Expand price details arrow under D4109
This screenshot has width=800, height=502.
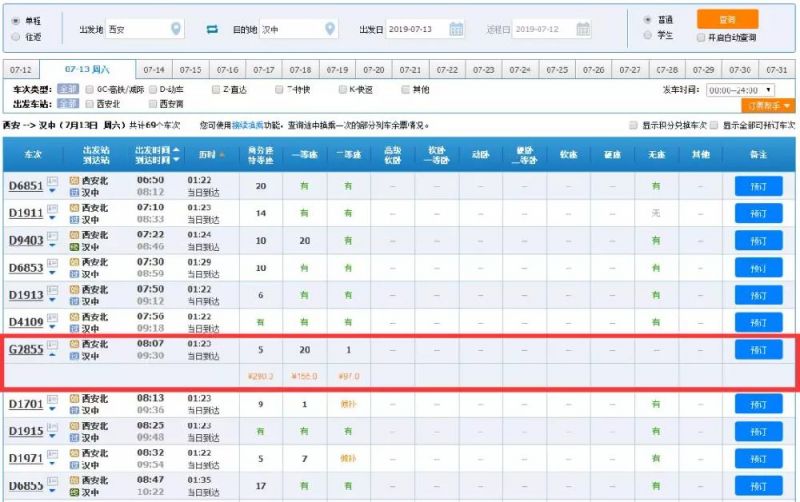[x=52, y=328]
